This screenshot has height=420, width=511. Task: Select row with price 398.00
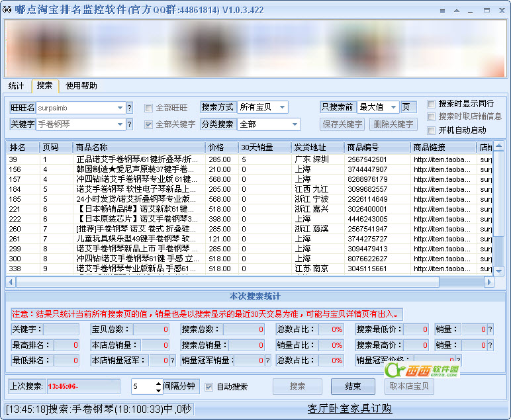coord(250,219)
